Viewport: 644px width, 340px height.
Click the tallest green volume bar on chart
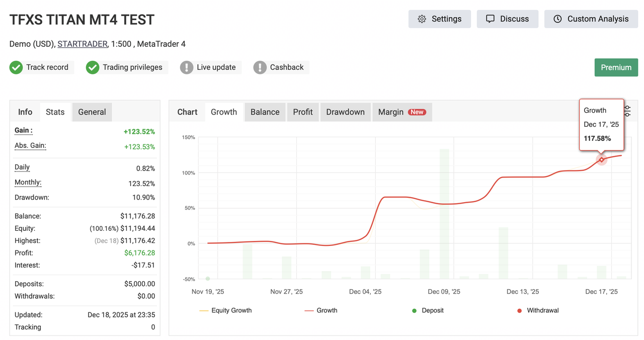click(x=444, y=214)
